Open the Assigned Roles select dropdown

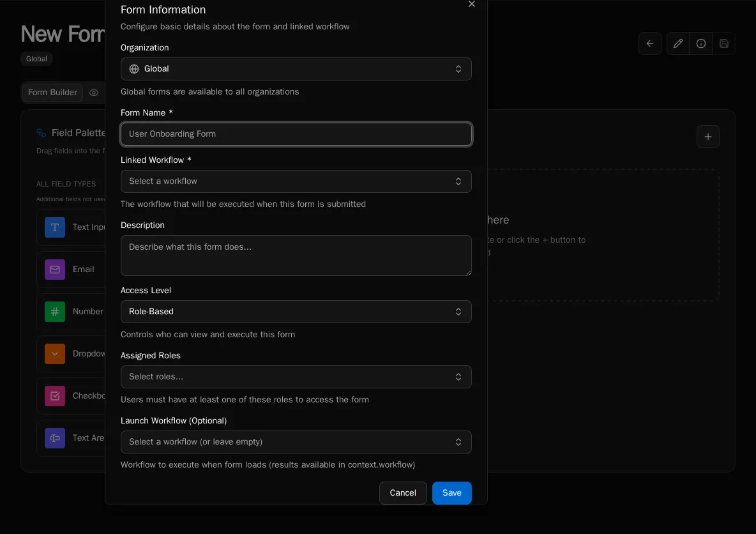tap(296, 377)
